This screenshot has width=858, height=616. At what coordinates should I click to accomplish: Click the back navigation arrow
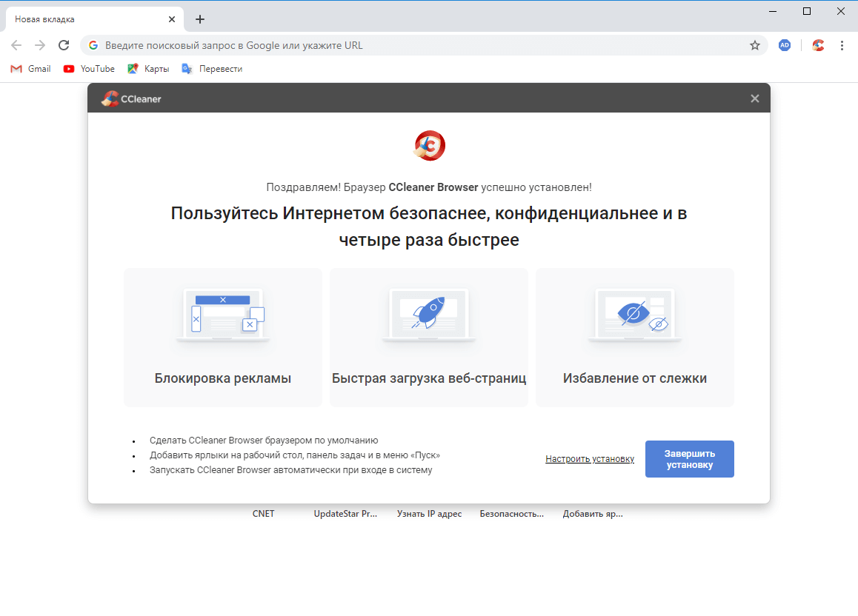(x=16, y=45)
